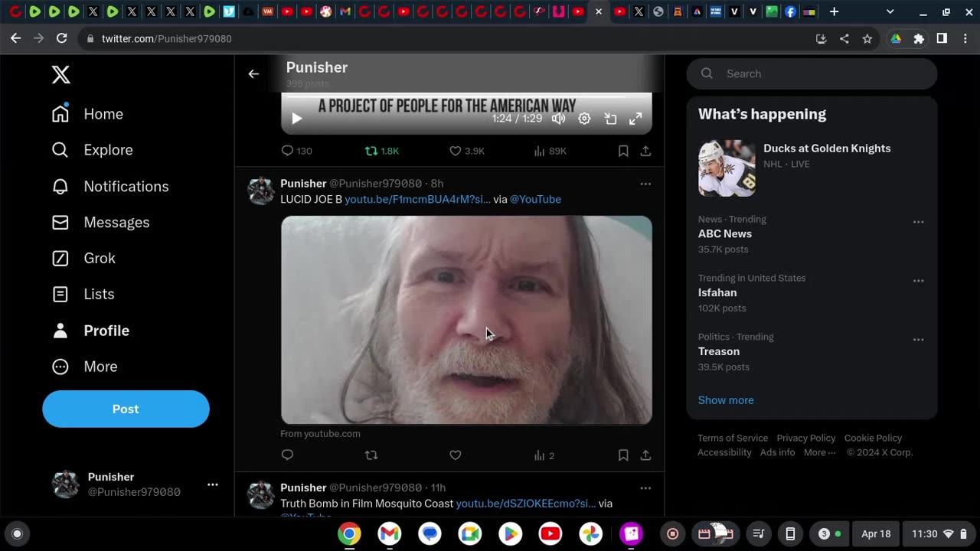The image size is (980, 551).
Task: Open Ducks at Golden Knights live event
Action: (x=812, y=167)
